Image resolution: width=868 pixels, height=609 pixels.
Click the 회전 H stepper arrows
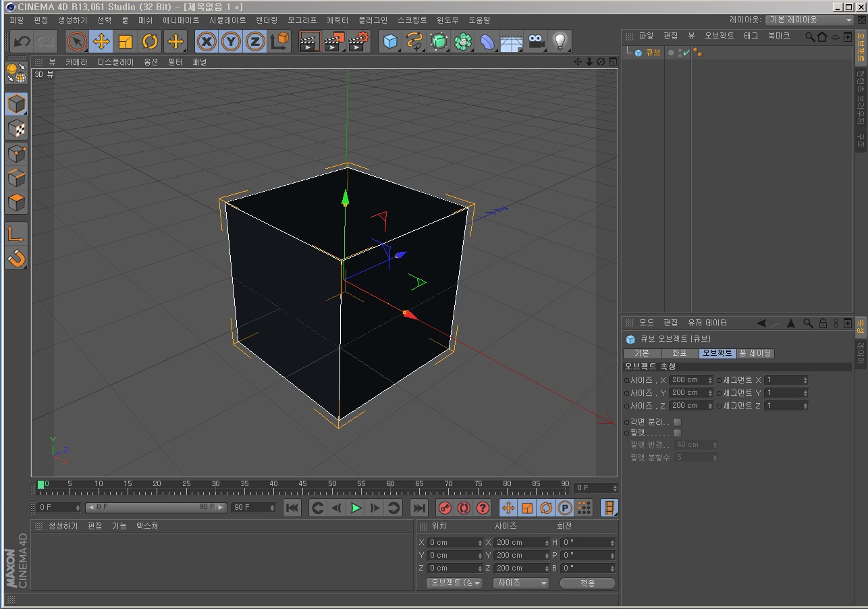(614, 542)
